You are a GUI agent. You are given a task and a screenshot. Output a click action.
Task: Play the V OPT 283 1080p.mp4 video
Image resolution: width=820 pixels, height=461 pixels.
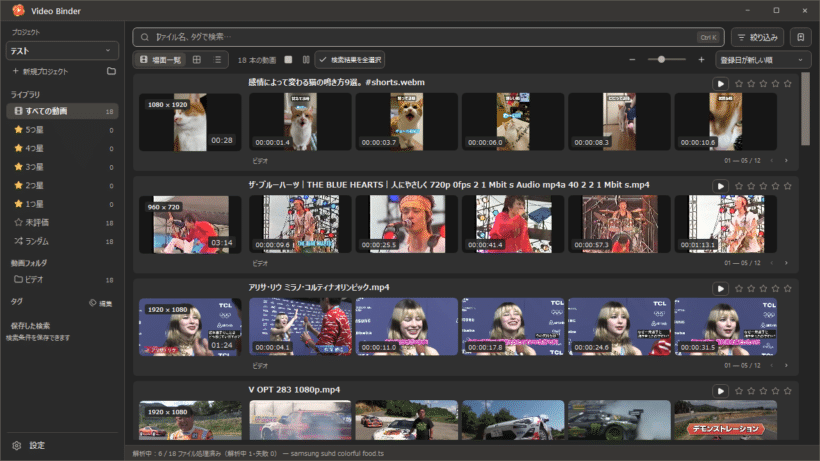(721, 391)
